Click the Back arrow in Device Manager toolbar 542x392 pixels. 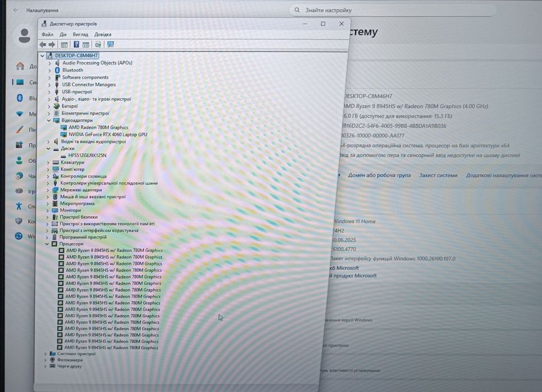coord(43,44)
